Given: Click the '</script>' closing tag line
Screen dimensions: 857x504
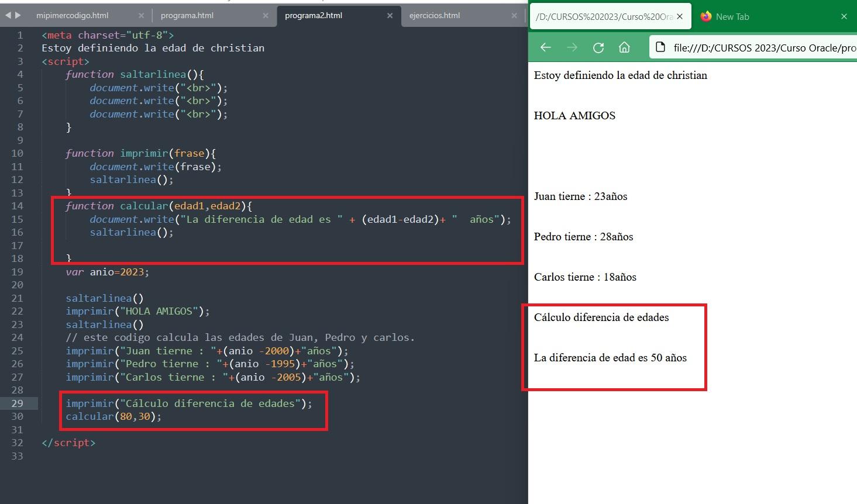Looking at the screenshot, I should pyautogui.click(x=68, y=443).
